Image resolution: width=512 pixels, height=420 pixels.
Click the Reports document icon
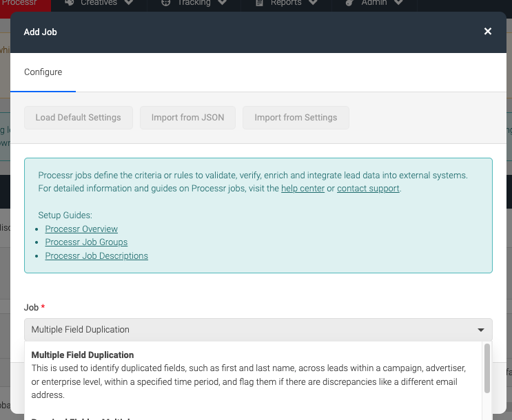coord(259,3)
